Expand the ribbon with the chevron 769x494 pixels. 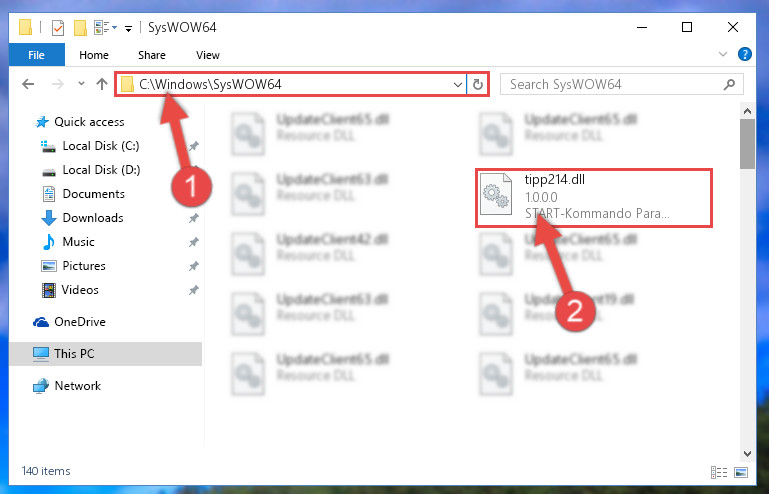tap(722, 54)
